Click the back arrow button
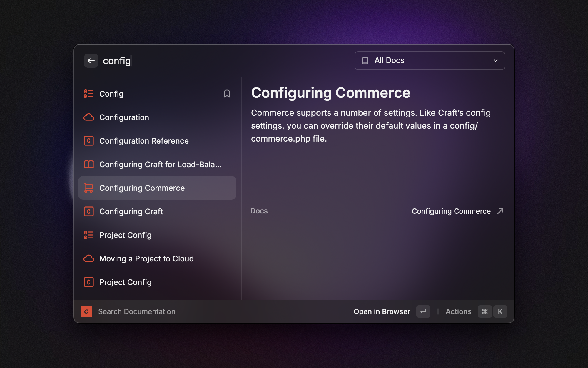The width and height of the screenshot is (588, 368). (x=91, y=61)
